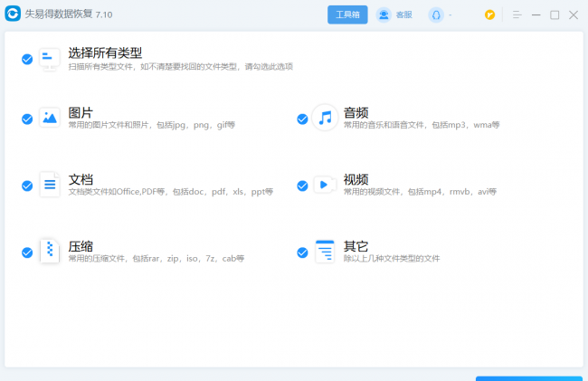Minimize the application window

coord(536,15)
